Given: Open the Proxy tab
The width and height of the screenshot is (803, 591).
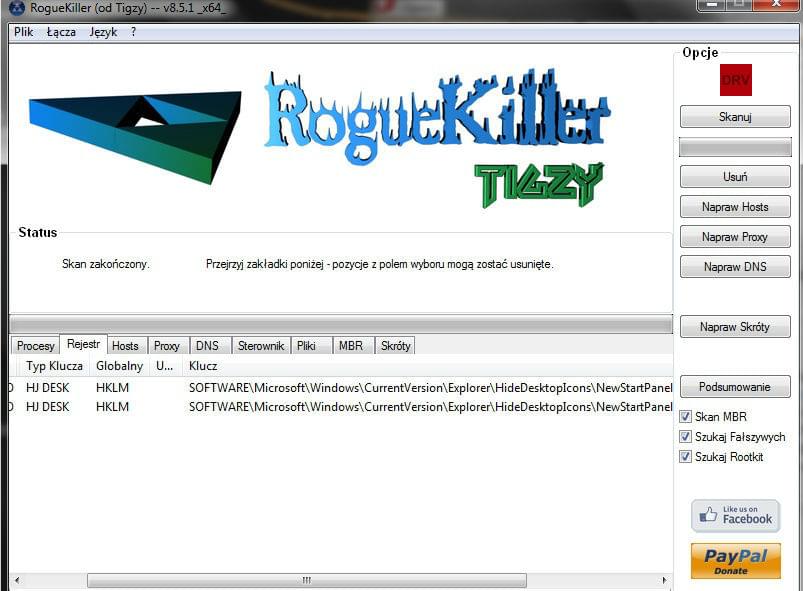Looking at the screenshot, I should tap(167, 346).
